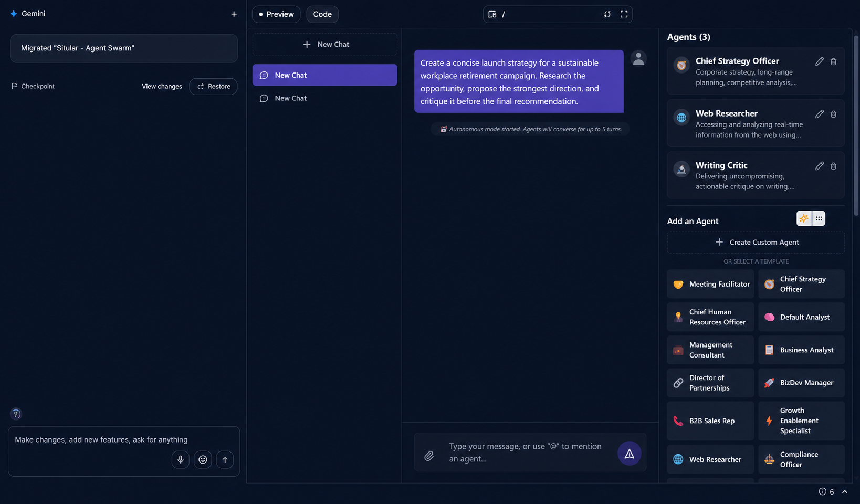The image size is (860, 504).
Task: Click View changes link
Action: coord(162,86)
